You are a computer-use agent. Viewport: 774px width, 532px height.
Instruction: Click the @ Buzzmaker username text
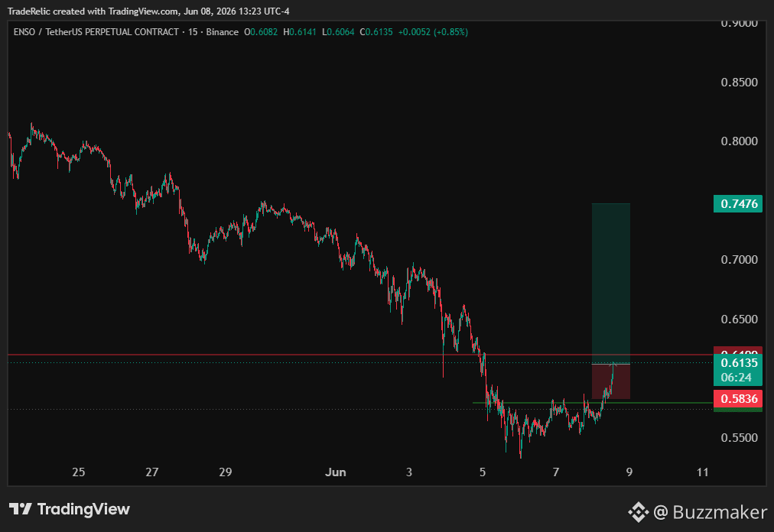coord(711,512)
